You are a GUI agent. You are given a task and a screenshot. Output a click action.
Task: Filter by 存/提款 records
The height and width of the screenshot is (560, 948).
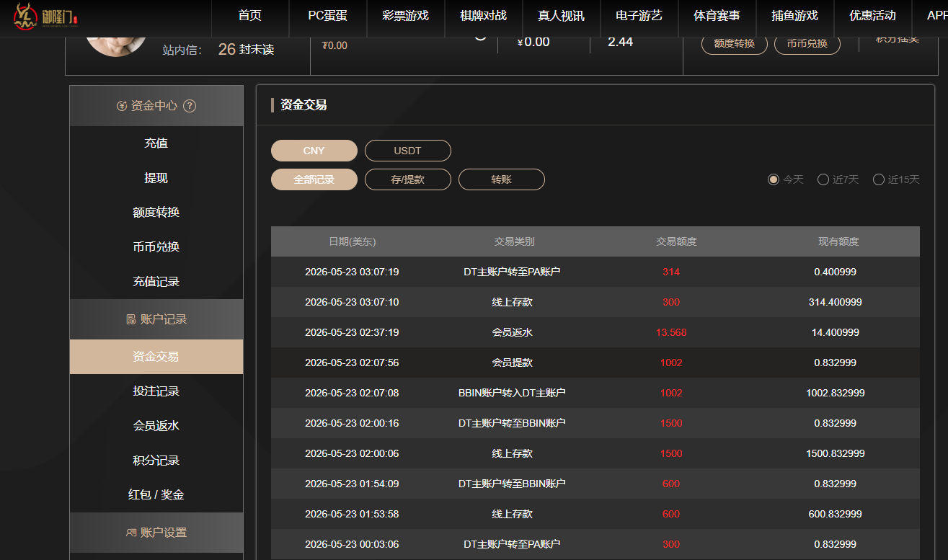point(407,179)
